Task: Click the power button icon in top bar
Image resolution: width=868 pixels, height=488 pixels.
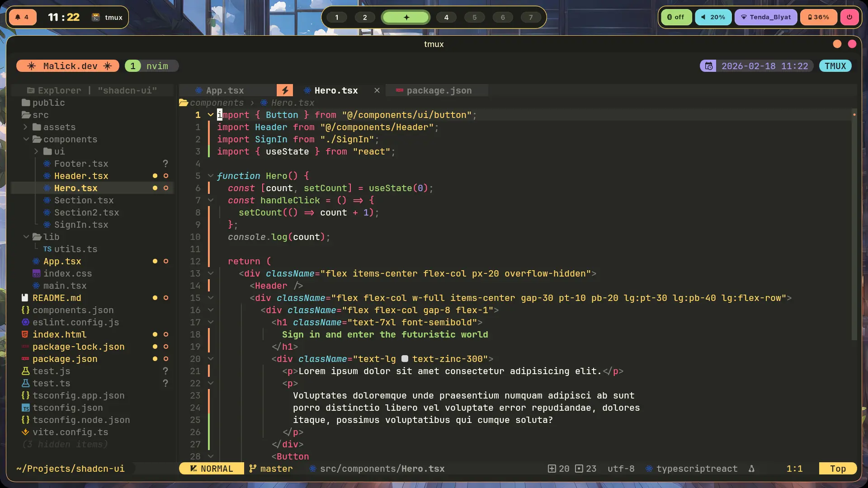Action: [x=849, y=17]
